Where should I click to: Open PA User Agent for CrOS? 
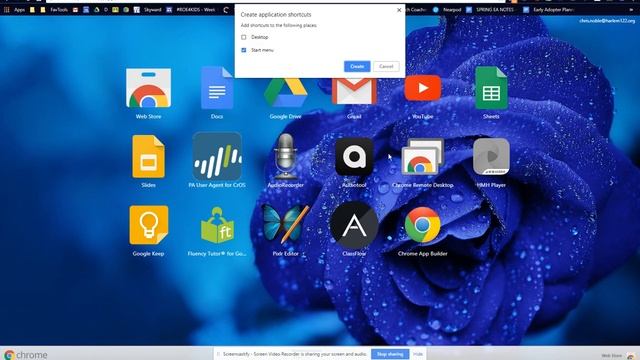[217, 156]
